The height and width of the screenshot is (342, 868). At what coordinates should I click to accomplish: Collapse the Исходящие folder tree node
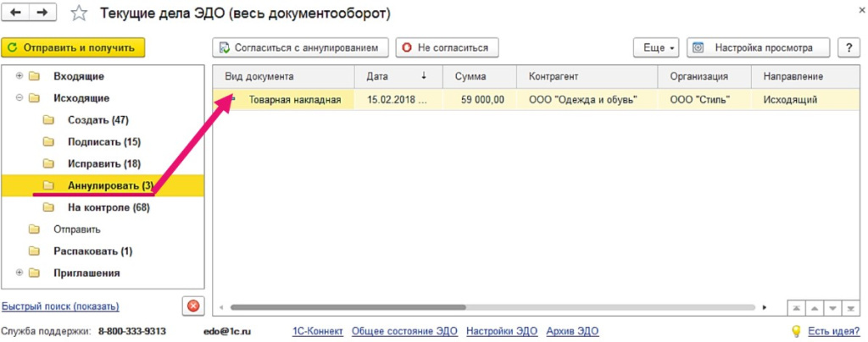click(x=19, y=98)
